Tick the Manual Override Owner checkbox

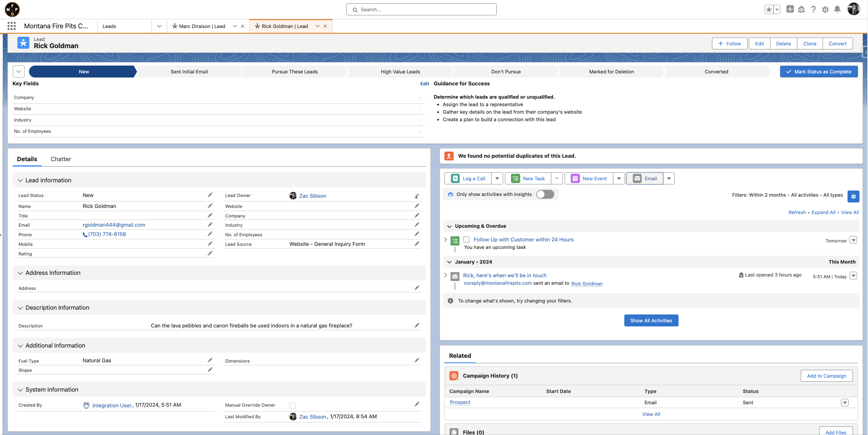click(x=293, y=406)
